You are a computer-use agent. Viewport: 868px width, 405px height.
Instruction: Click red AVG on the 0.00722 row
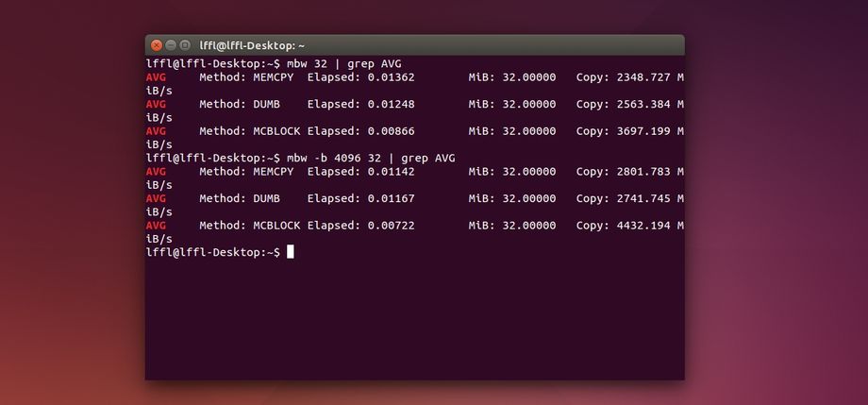click(x=156, y=226)
